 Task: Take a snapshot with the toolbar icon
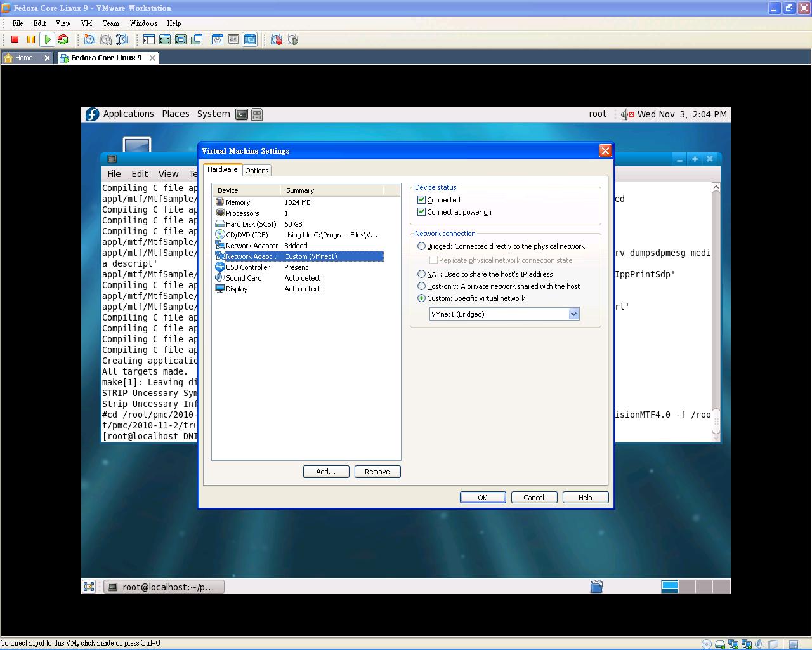point(89,39)
